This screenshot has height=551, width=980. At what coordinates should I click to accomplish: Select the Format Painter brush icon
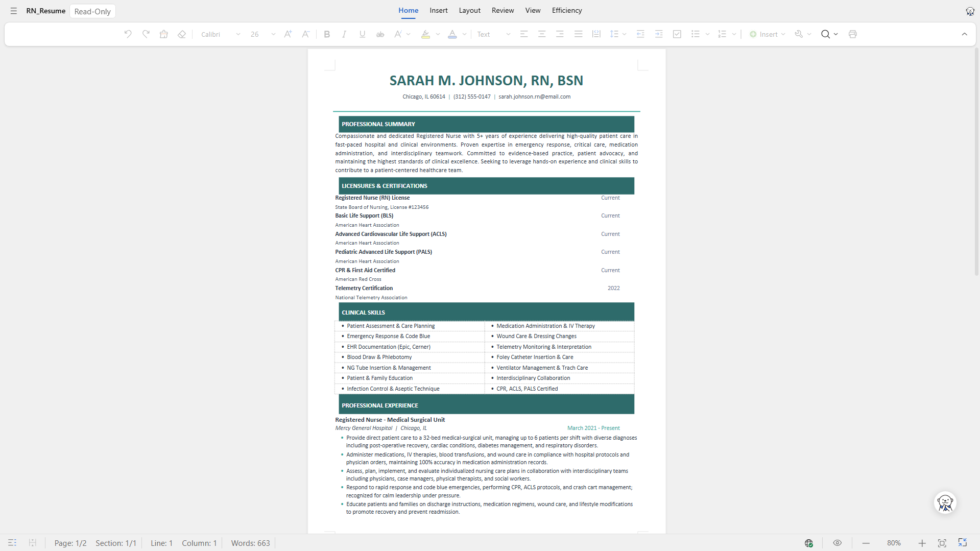click(164, 34)
